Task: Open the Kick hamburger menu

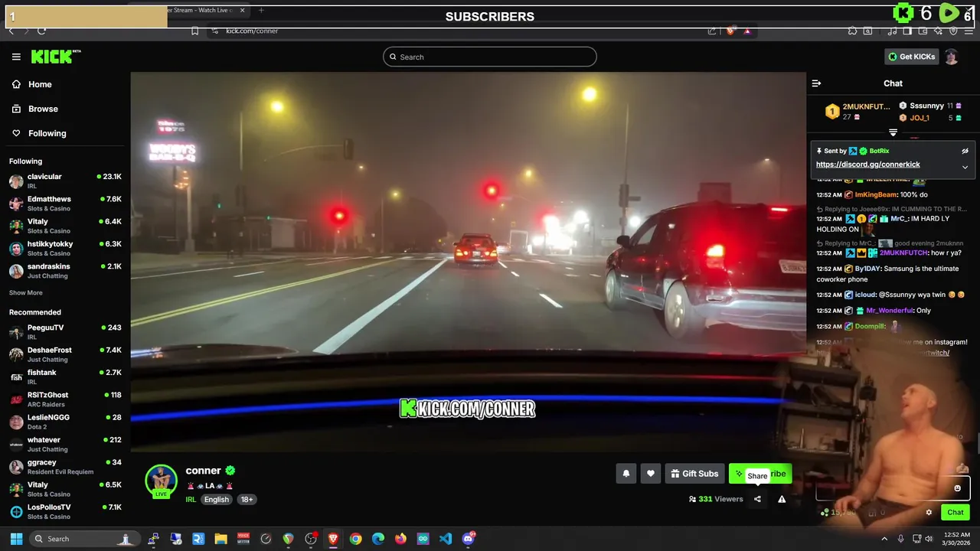Action: (x=16, y=57)
